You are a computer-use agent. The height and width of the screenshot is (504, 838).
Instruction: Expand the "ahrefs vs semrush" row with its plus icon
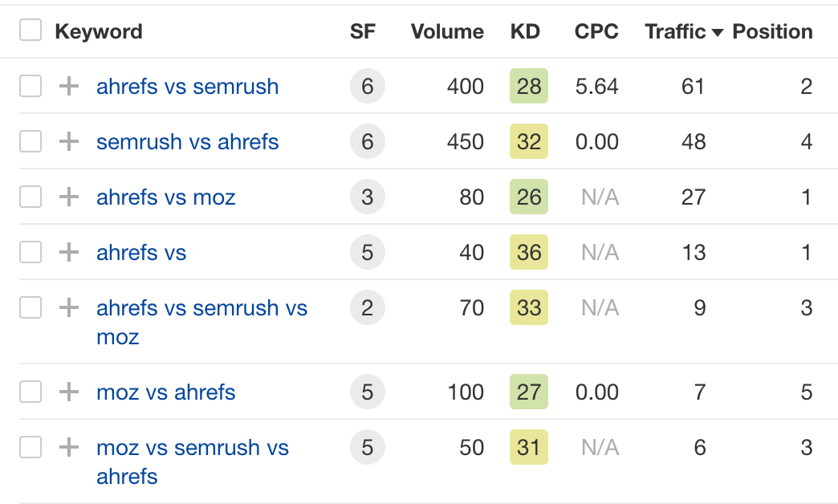tap(68, 86)
